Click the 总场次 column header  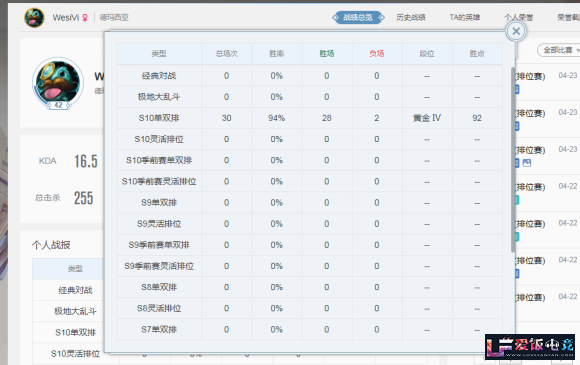point(226,54)
